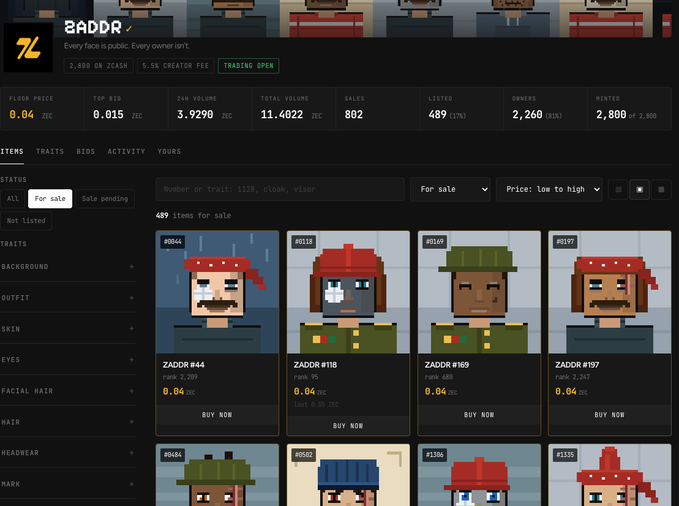Click the Total Volume 11.4022 stat

(294, 108)
